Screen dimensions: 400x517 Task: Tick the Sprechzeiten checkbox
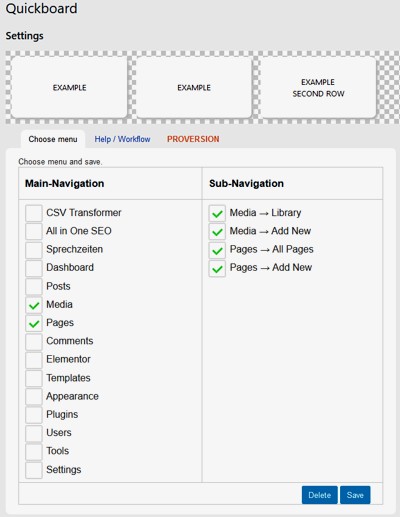(34, 250)
